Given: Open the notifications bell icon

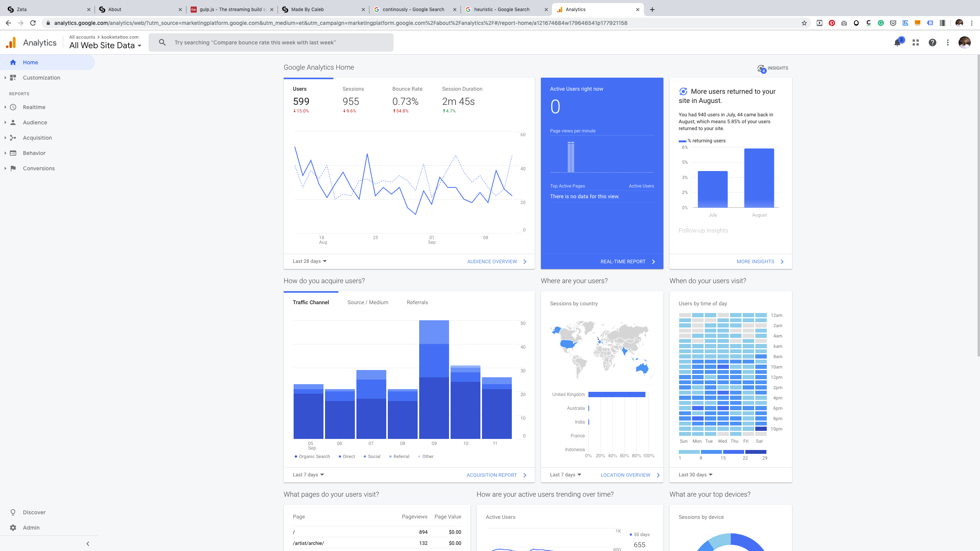Looking at the screenshot, I should (897, 42).
